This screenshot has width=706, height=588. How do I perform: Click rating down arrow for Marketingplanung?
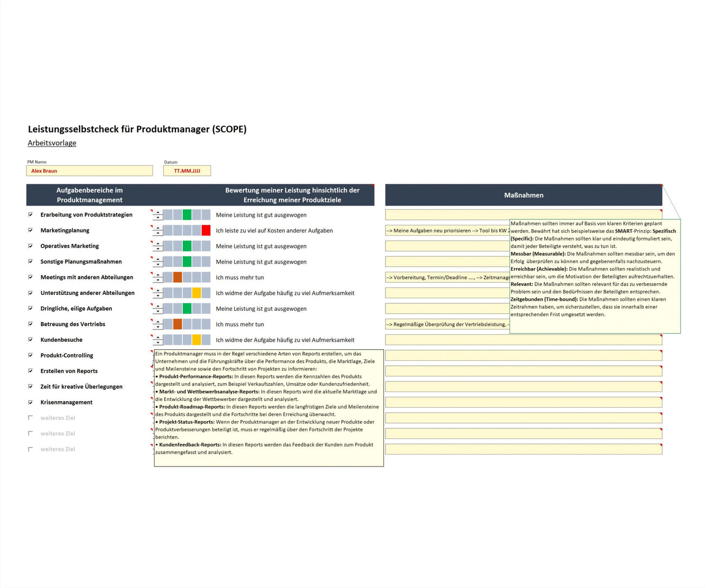[157, 233]
